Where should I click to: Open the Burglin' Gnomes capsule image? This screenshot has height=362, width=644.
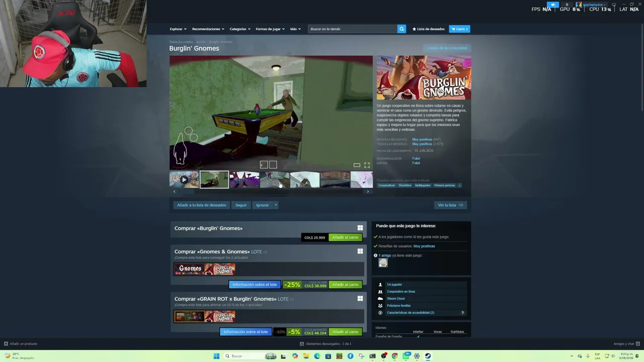[424, 78]
